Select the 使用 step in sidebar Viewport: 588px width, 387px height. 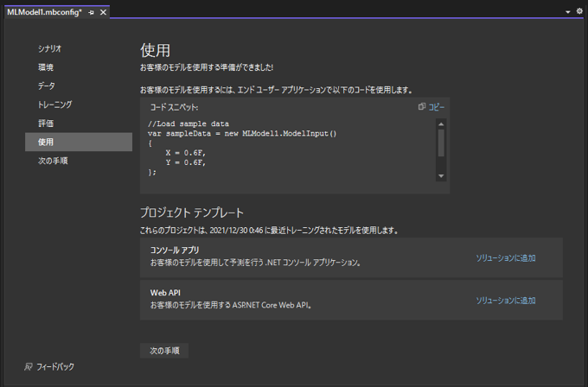(79, 142)
